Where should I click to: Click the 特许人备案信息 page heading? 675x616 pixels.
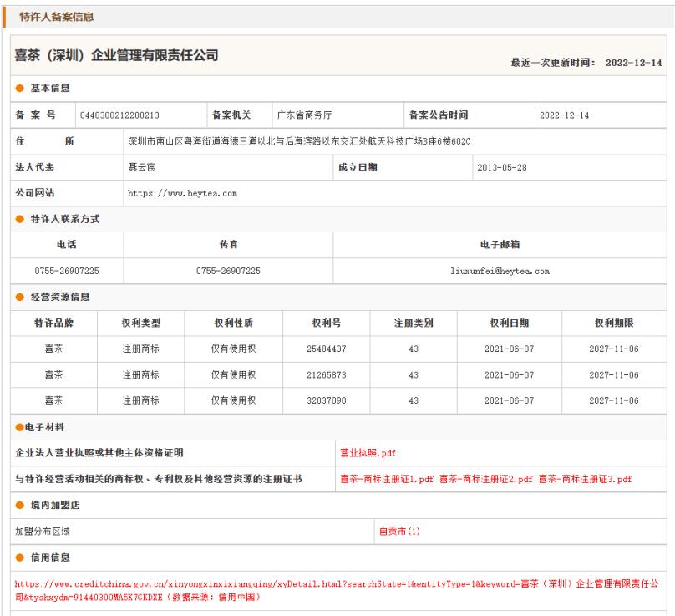pos(57,17)
